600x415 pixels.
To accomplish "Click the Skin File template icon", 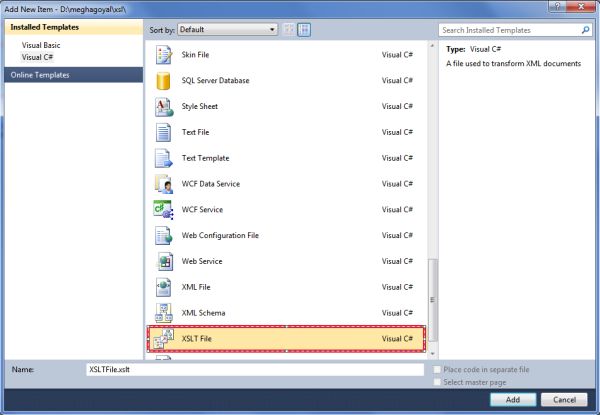I will click(164, 55).
